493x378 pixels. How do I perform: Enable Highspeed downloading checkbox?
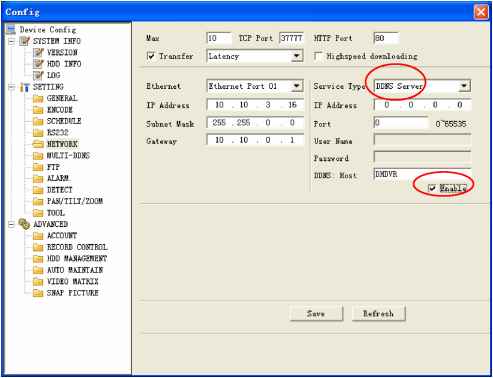[318, 56]
